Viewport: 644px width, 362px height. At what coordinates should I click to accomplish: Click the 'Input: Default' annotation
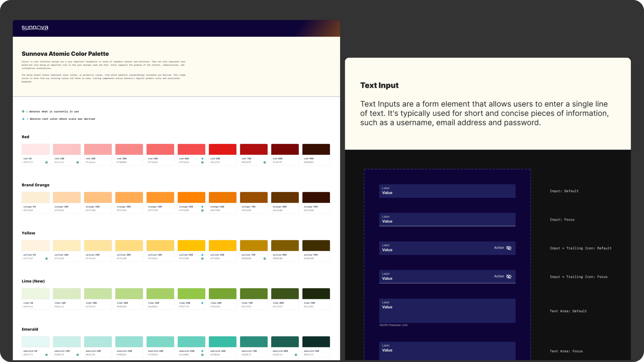564,191
